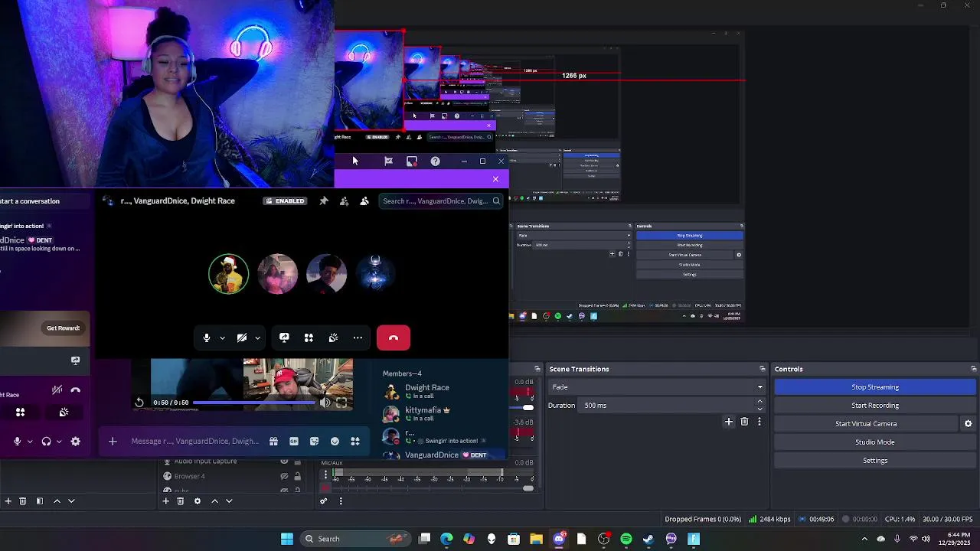Click the Get Reward! button
Viewport: 980px width, 551px height.
pyautogui.click(x=63, y=328)
